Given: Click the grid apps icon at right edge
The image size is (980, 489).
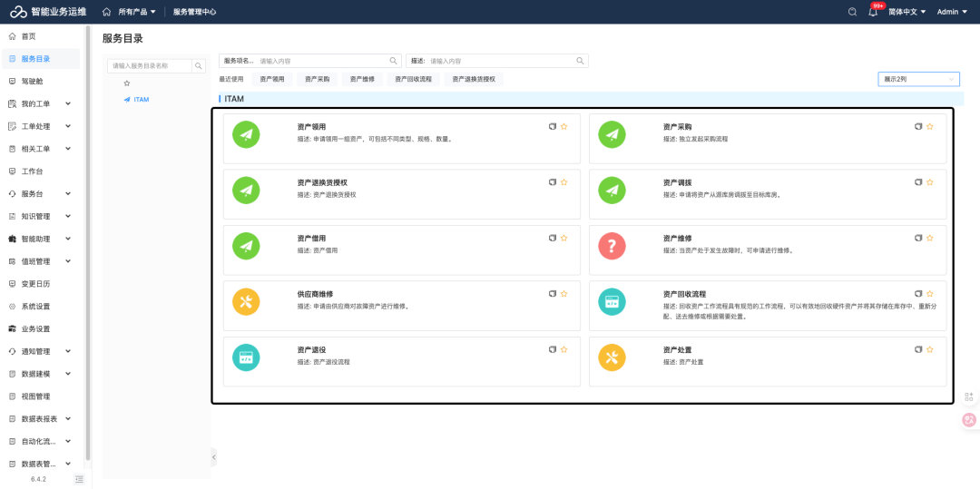Looking at the screenshot, I should click(969, 396).
